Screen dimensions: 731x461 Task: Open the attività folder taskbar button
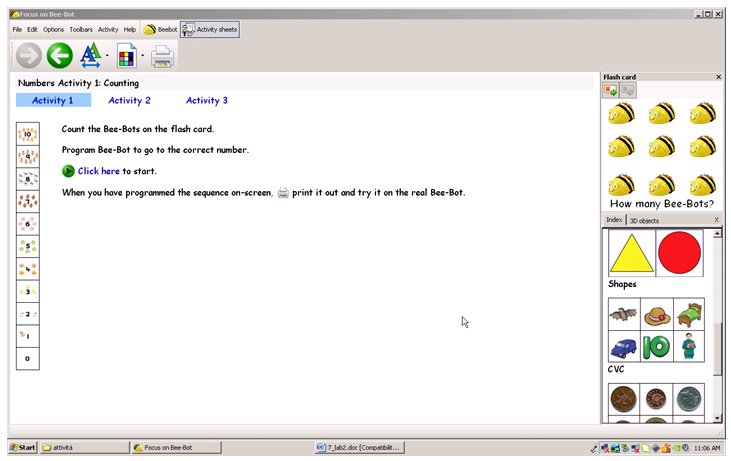[x=84, y=447]
